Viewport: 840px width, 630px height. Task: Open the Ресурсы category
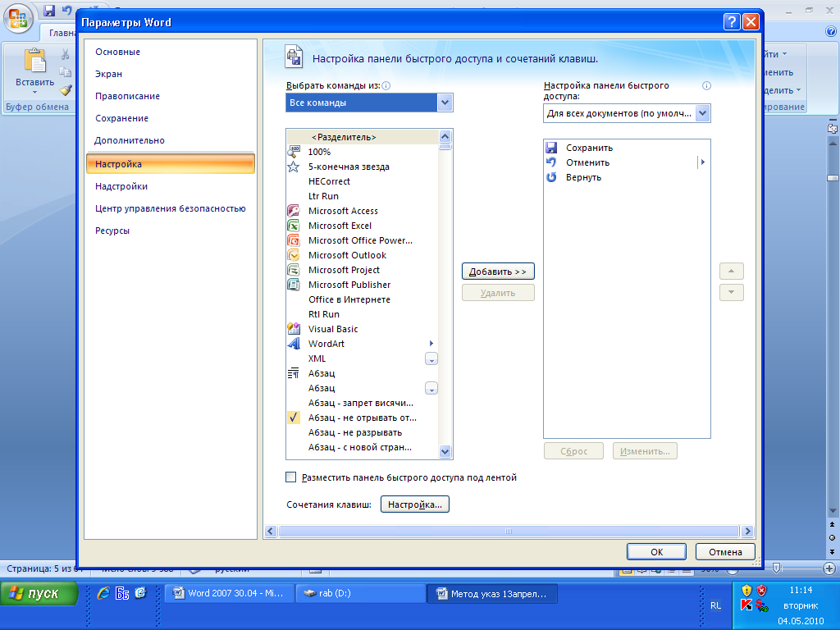point(112,231)
